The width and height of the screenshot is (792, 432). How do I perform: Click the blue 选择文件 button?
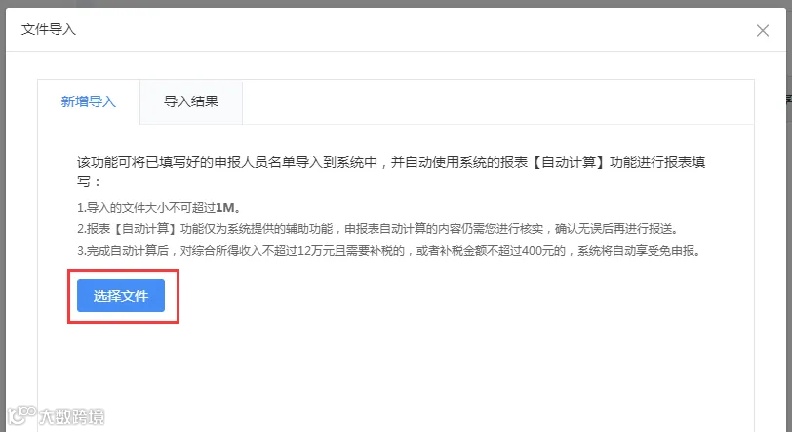coord(121,296)
